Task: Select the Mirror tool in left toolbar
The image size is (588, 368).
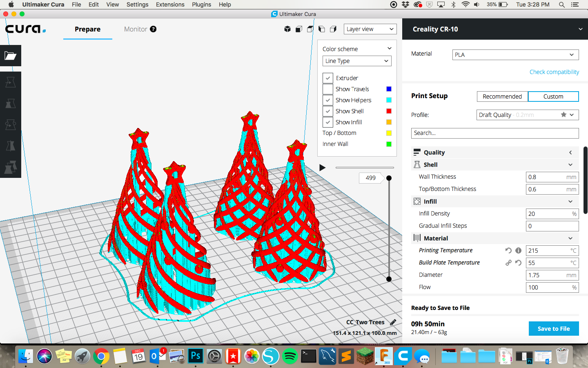Action: point(11,146)
